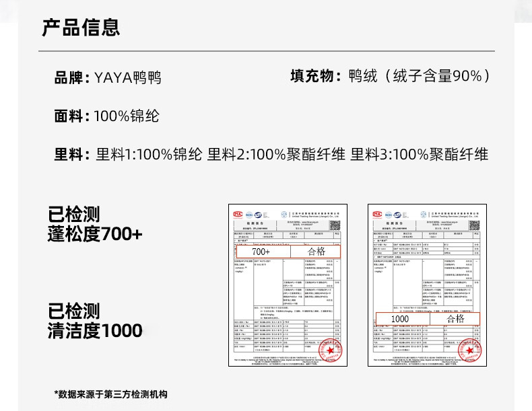532x411 pixels.
Task: Click the '产品信息' heading
Action: click(81, 28)
